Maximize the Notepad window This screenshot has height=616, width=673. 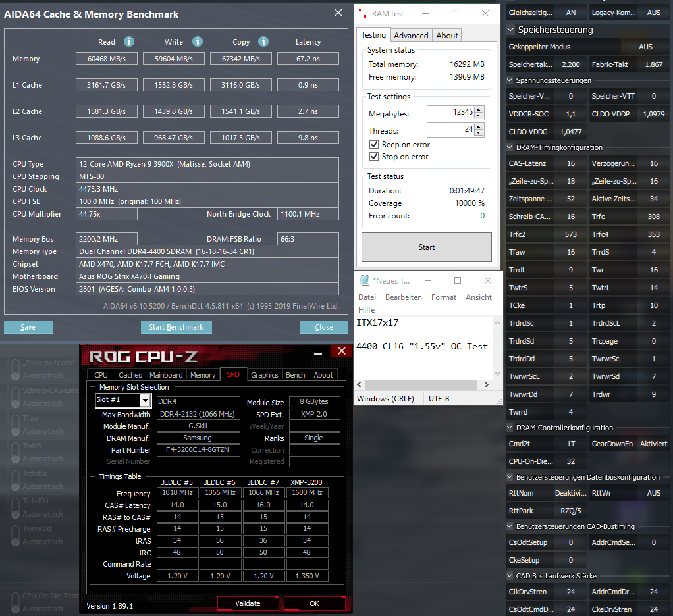[x=458, y=280]
